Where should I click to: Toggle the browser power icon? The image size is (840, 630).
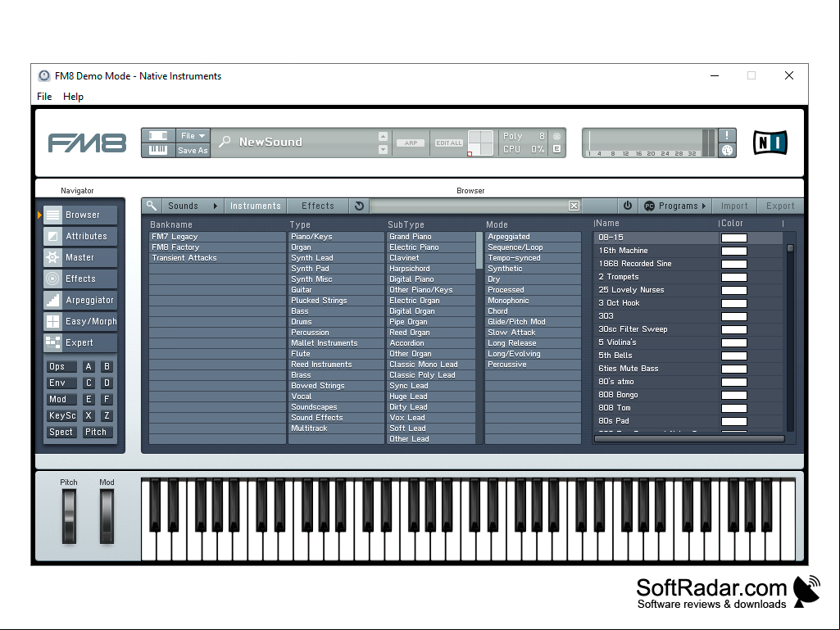pos(627,206)
